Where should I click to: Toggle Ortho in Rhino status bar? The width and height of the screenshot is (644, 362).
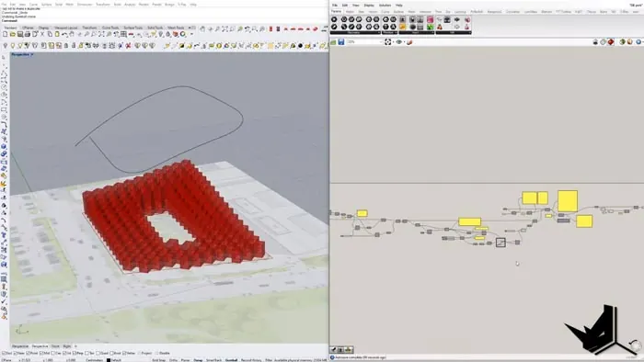tap(173, 360)
